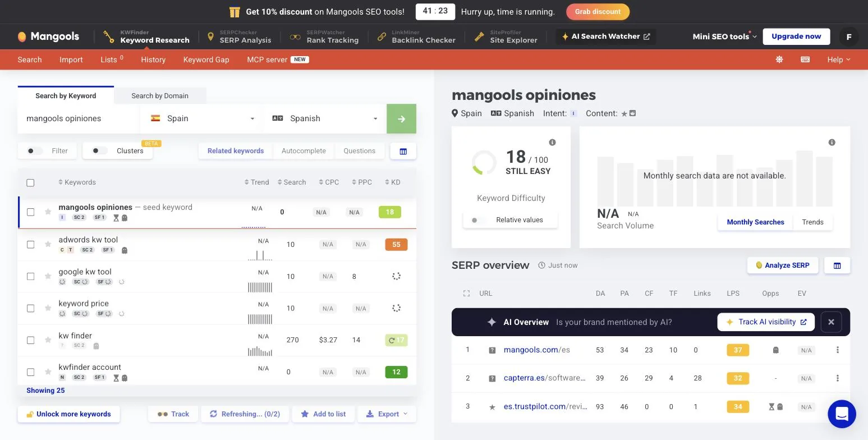868x440 pixels.
Task: Open the live chat widget
Action: (842, 414)
